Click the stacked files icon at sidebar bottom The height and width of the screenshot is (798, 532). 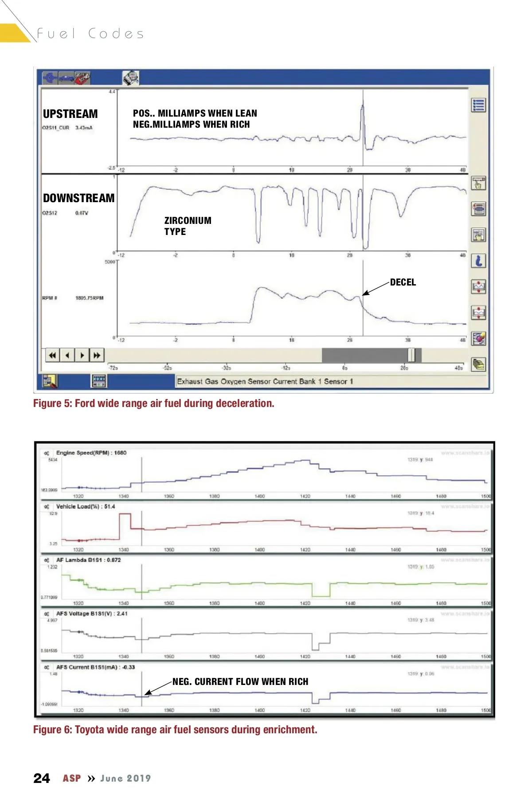(478, 364)
